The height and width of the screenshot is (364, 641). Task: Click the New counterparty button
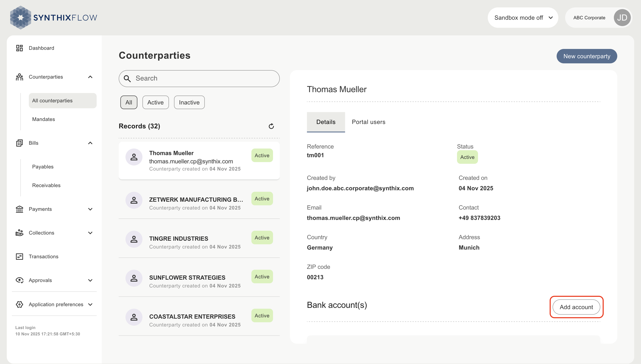587,56
